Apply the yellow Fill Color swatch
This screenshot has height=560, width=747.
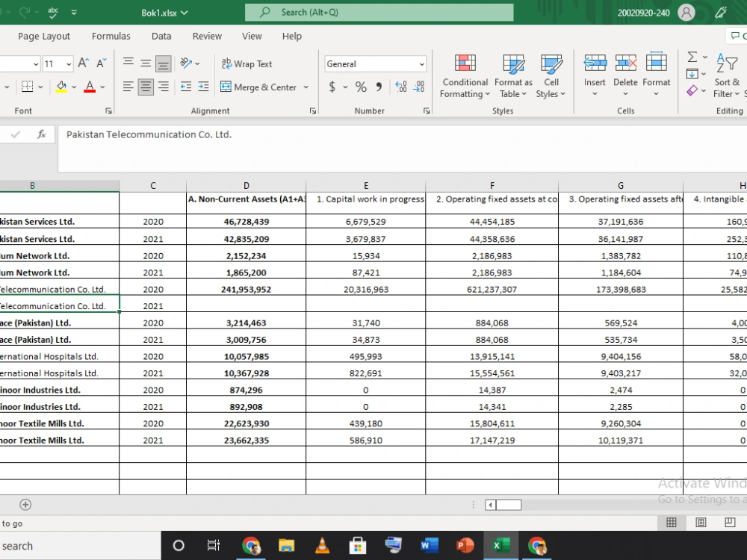(x=61, y=87)
